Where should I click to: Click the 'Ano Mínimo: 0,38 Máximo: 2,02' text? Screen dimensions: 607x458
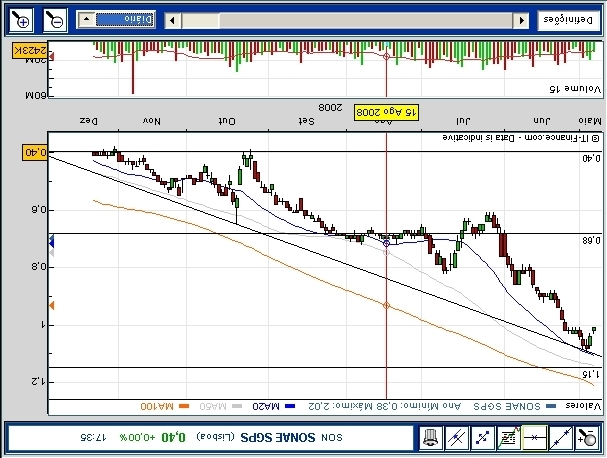385,406
